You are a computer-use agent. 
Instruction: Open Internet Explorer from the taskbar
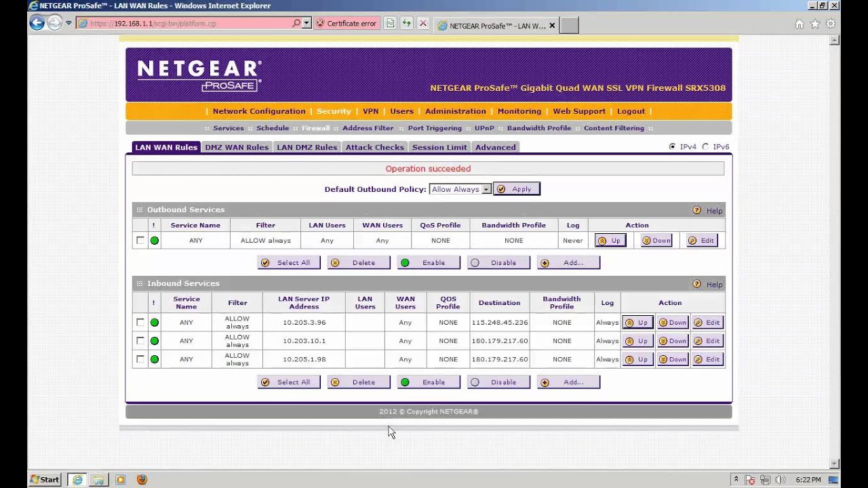pyautogui.click(x=77, y=479)
